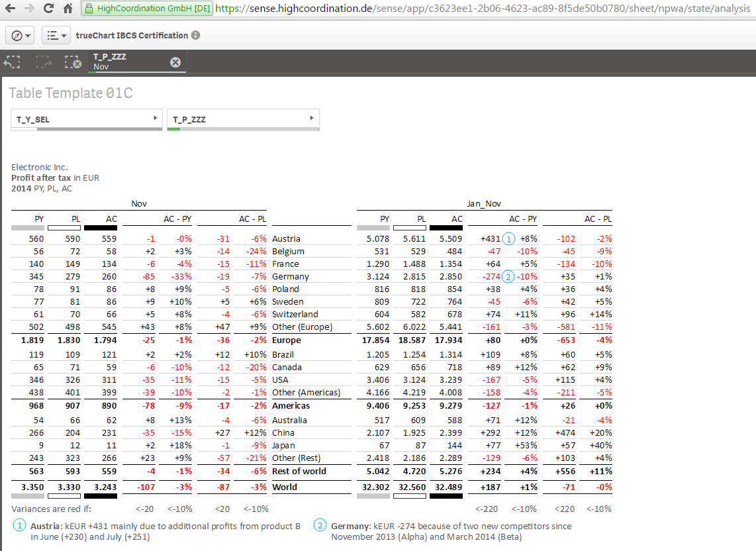Open the compass navigation menu
Screen dimensions: 756x551
click(21, 36)
